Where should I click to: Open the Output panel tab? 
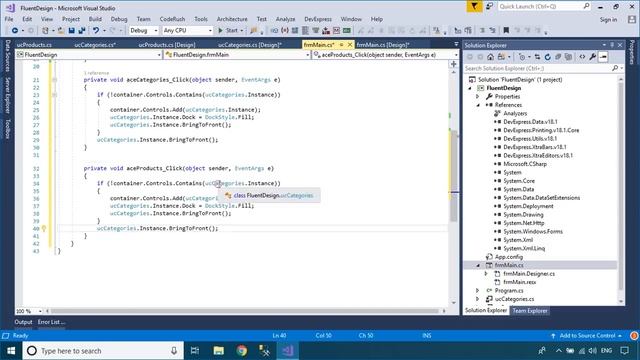[x=23, y=322]
